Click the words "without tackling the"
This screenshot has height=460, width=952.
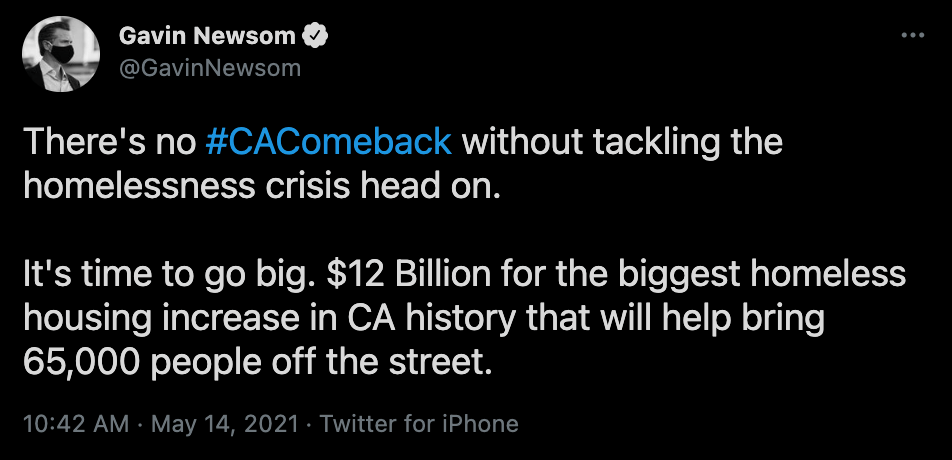tap(620, 141)
